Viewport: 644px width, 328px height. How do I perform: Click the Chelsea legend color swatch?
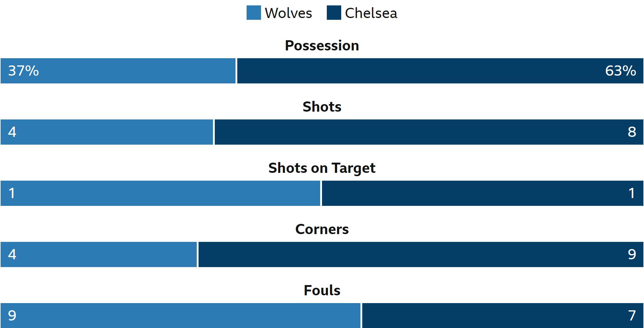[x=334, y=13]
